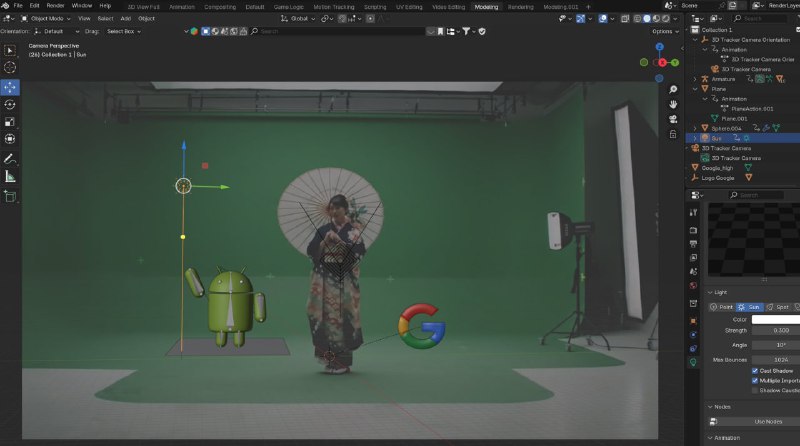Open the Global transform orientation dropdown

point(298,18)
